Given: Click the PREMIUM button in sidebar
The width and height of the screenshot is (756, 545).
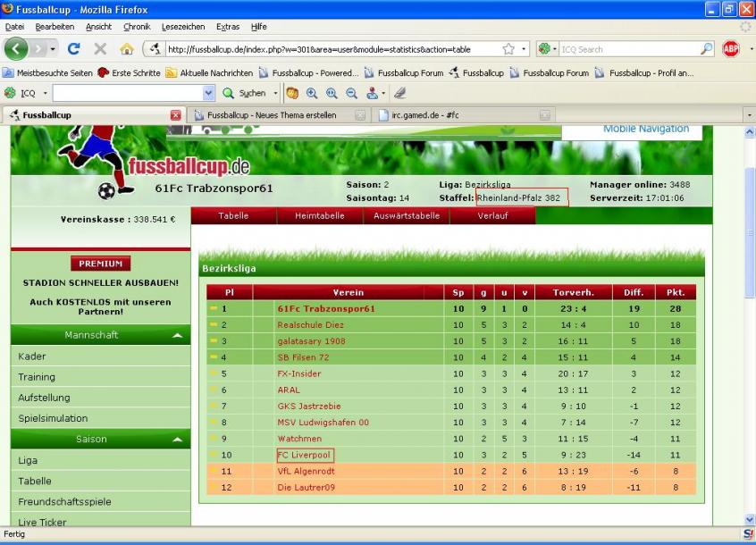Looking at the screenshot, I should [100, 264].
